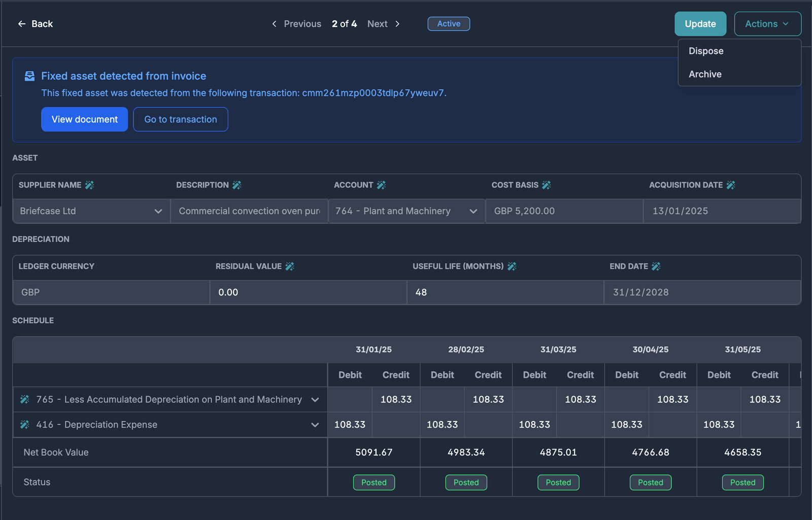Click the 30/04/25 schedule column header
The height and width of the screenshot is (520, 812).
(x=651, y=349)
